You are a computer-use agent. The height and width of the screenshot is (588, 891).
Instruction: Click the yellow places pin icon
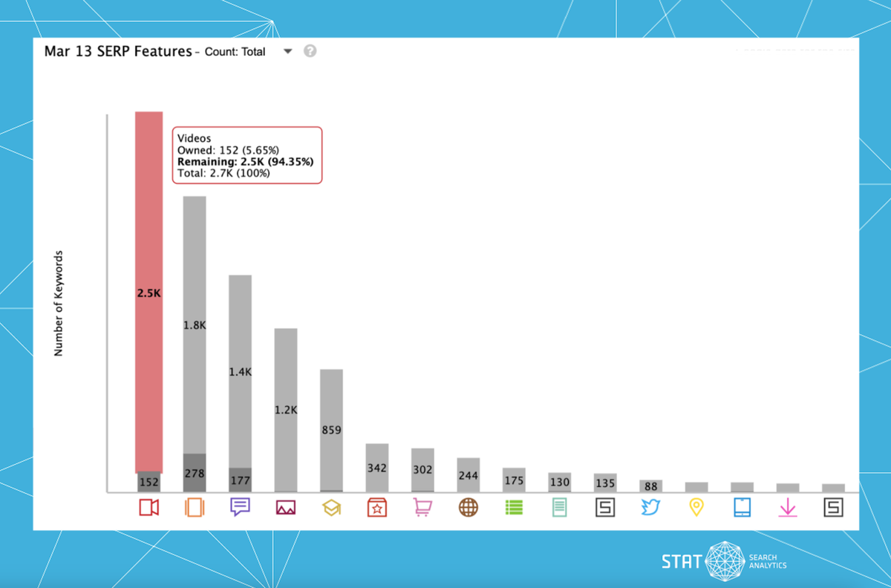click(696, 507)
